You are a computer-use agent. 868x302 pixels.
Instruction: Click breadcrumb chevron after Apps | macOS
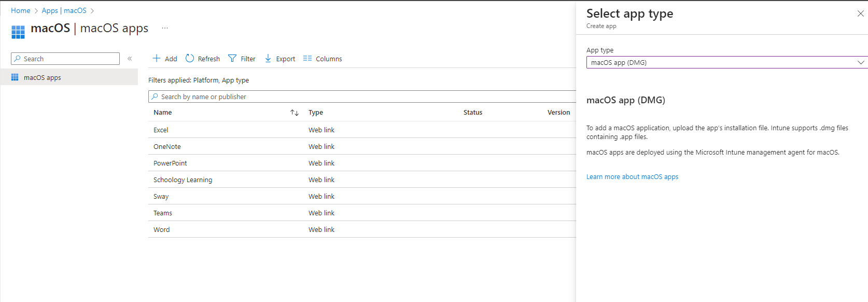coord(92,11)
